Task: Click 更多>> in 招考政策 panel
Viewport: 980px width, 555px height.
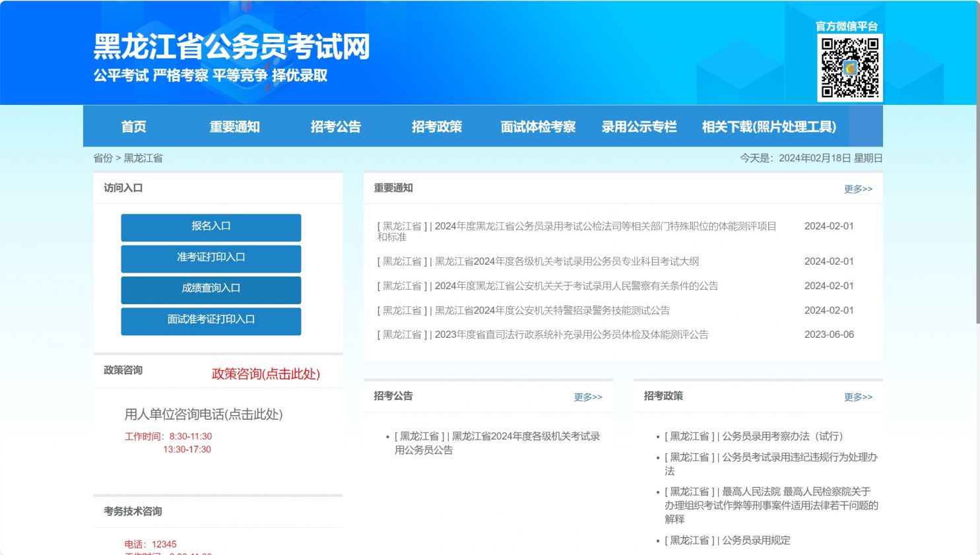Action: (858, 397)
